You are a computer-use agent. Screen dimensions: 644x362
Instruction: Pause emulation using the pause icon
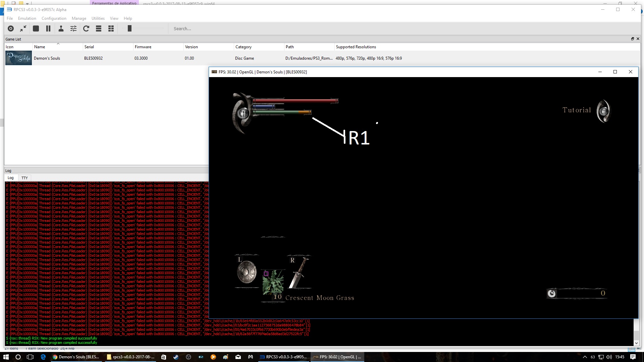(x=48, y=28)
